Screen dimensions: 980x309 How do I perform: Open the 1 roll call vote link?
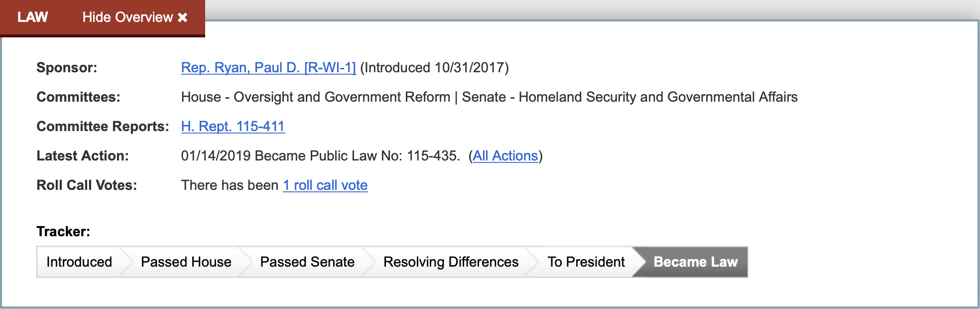pyautogui.click(x=325, y=185)
